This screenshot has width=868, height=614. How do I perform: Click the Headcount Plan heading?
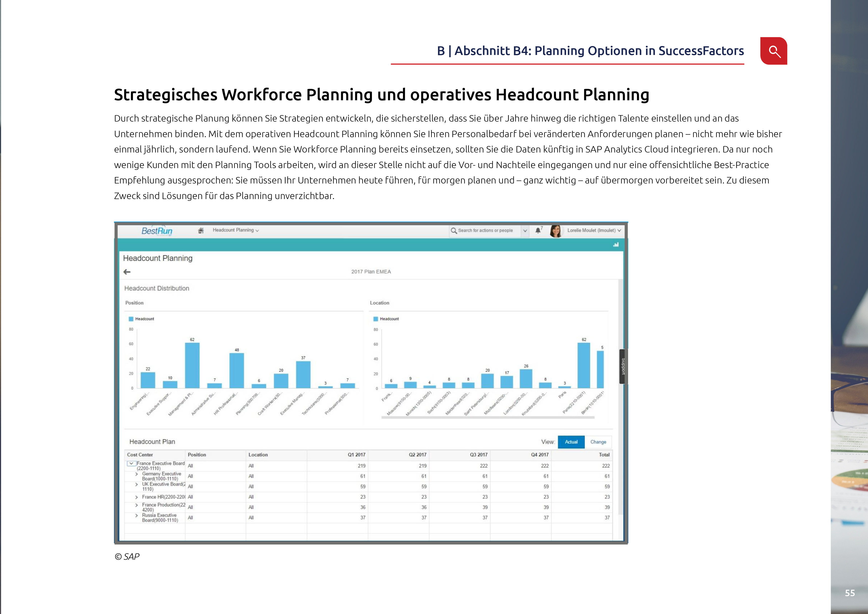[x=152, y=441]
